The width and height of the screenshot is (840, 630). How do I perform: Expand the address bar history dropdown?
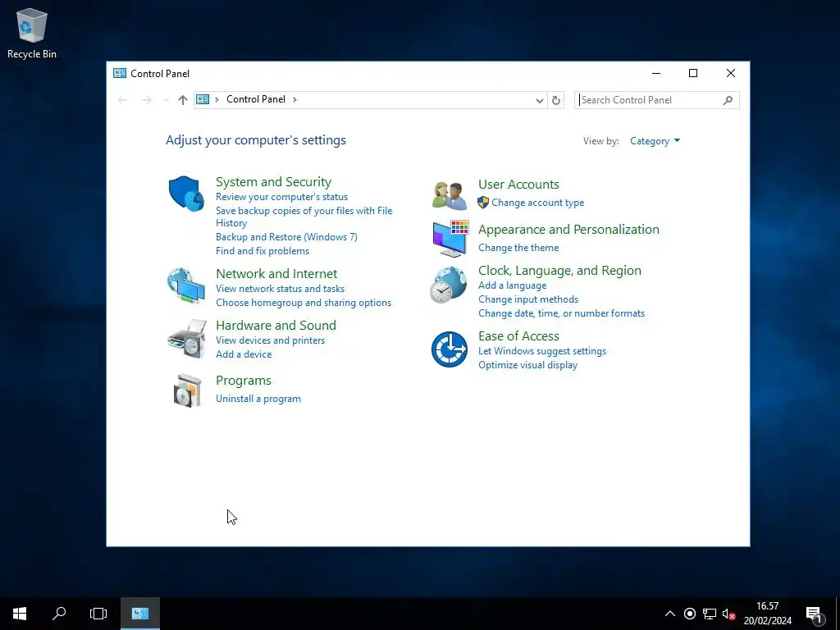click(540, 100)
